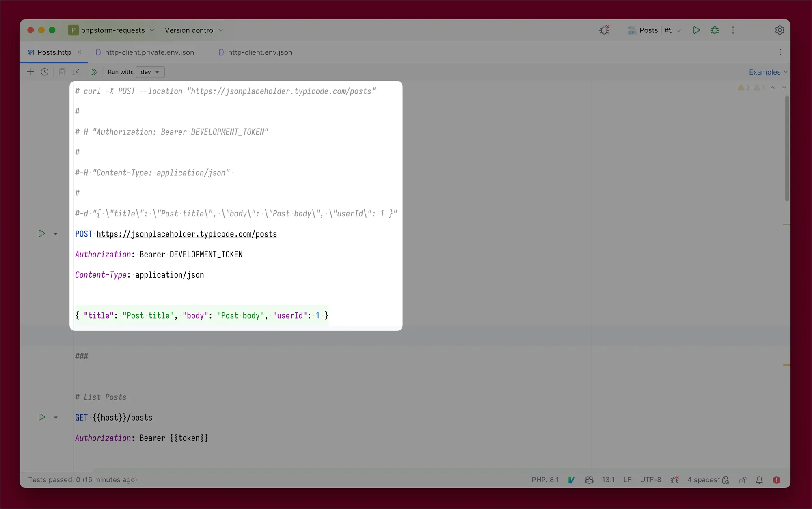
Task: Expand run options arrow beside GET request
Action: pyautogui.click(x=56, y=417)
